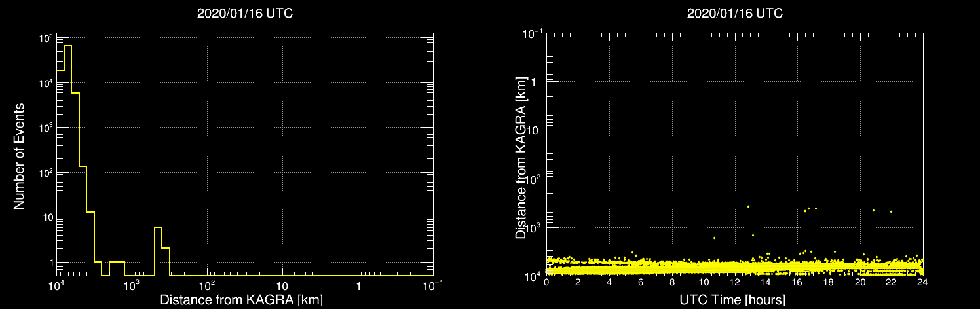Click the '24' hour tick label on the time axis

click(x=922, y=283)
